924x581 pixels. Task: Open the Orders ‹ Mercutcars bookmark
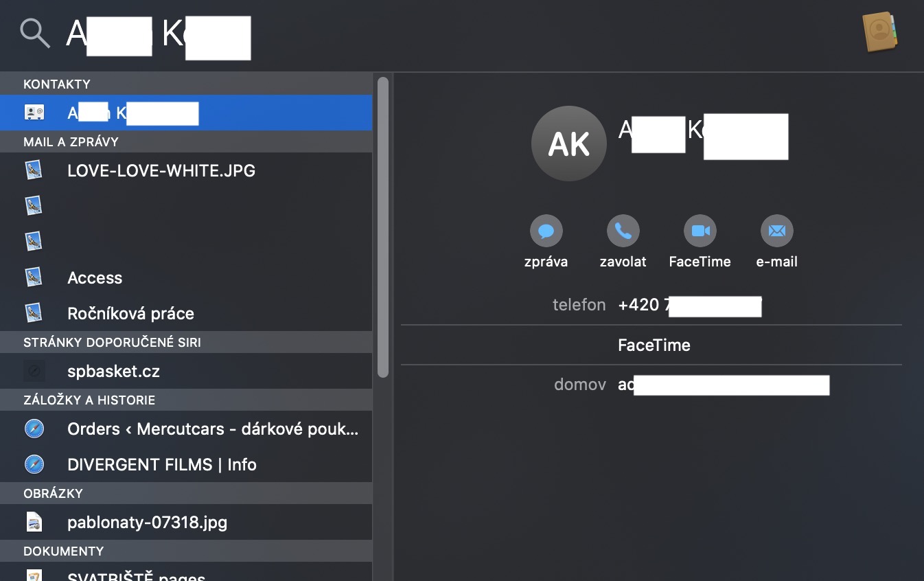point(213,429)
